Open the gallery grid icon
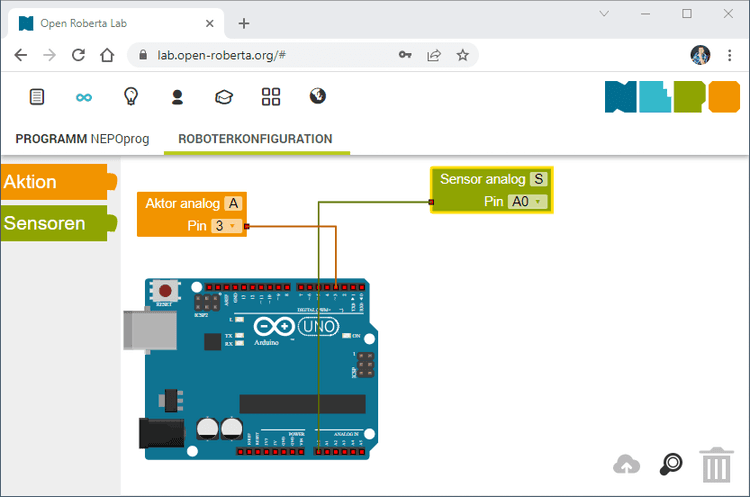The height and width of the screenshot is (497, 750). (x=271, y=97)
